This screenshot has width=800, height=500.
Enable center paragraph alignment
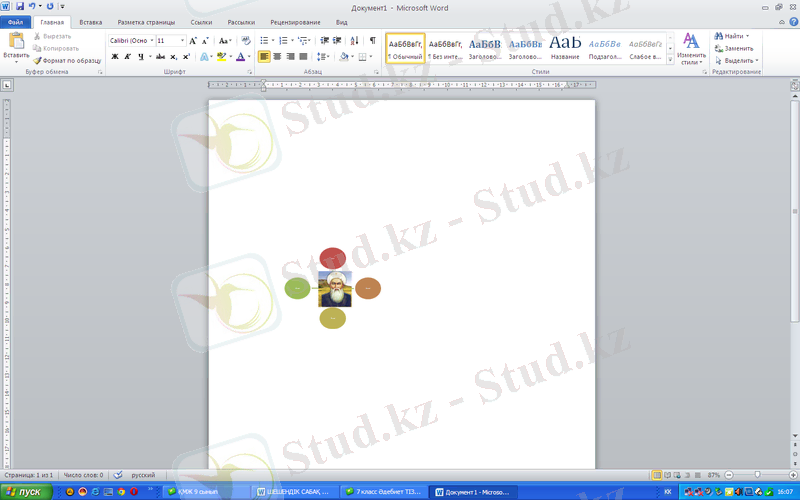[x=277, y=57]
